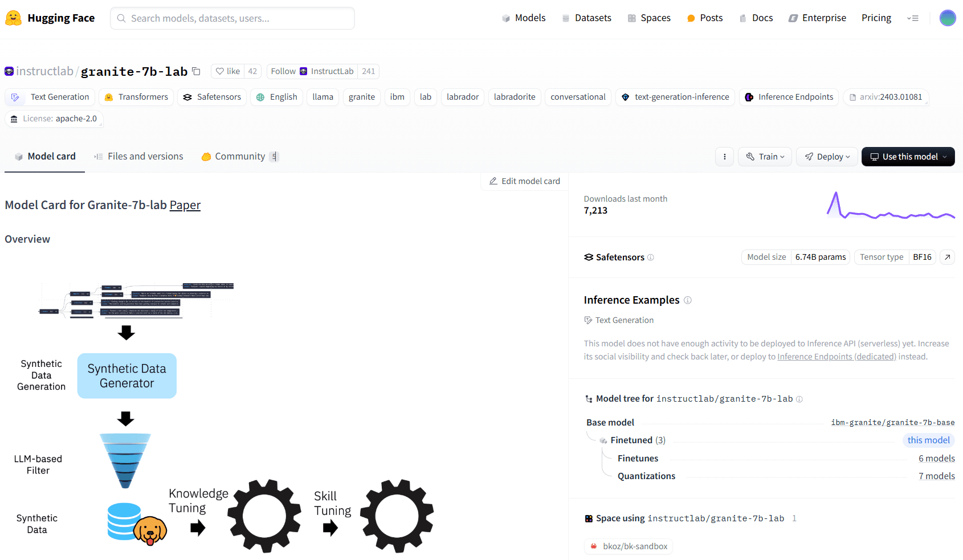Click the Hugging Face logo

[x=50, y=18]
